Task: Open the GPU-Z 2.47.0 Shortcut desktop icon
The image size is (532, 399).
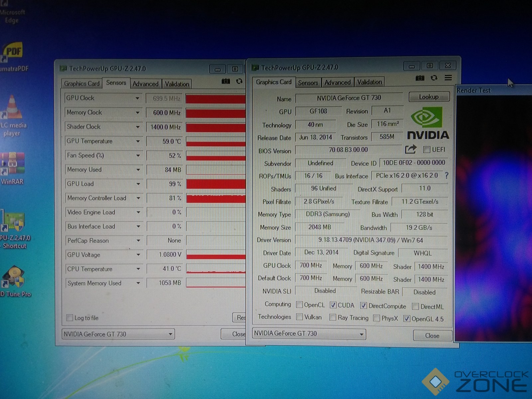Action: [13, 229]
